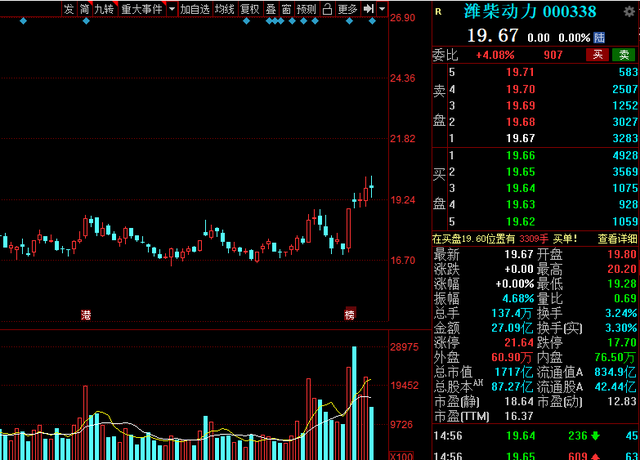640x460 pixels.
Task: Click the 榜 marker on the chart
Action: coord(350,313)
